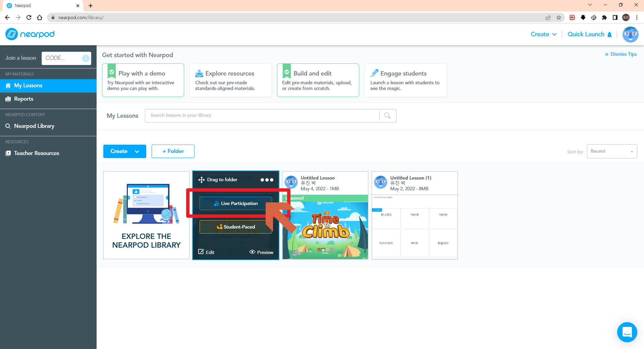
Task: Go back in browser
Action: [x=7, y=17]
